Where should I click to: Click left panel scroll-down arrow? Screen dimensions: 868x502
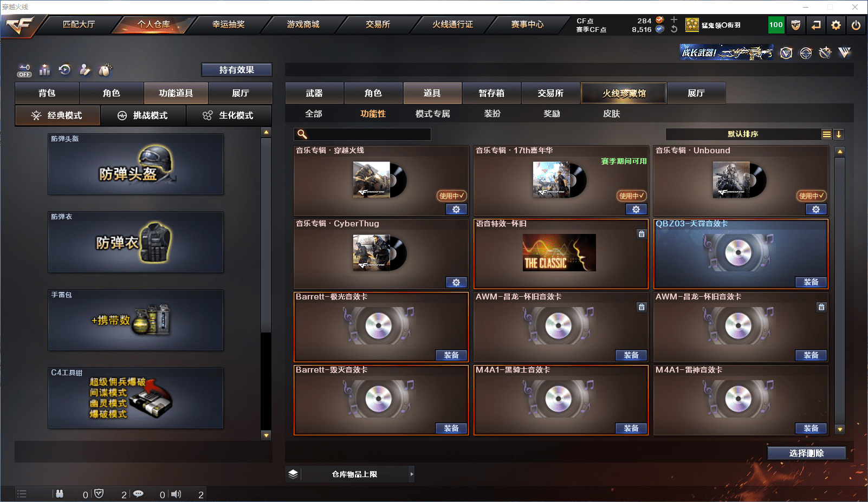tap(266, 435)
